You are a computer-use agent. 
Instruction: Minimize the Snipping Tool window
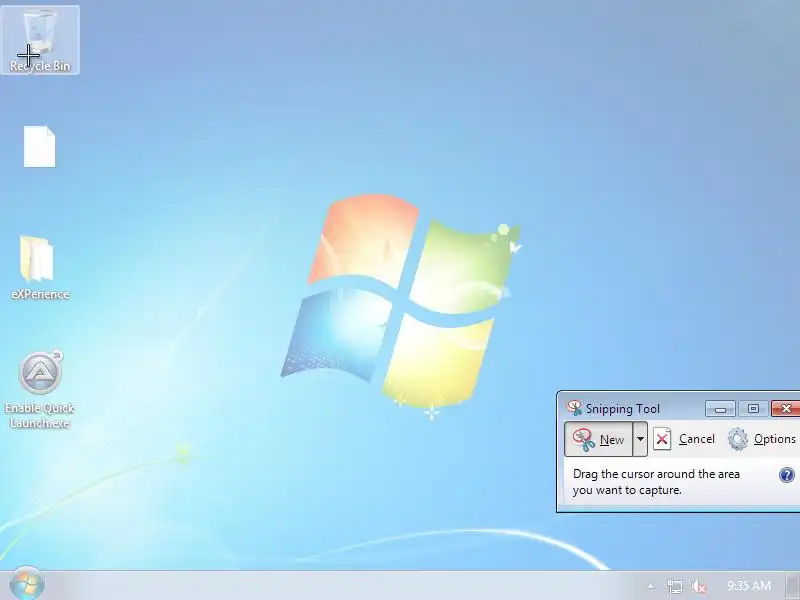720,409
